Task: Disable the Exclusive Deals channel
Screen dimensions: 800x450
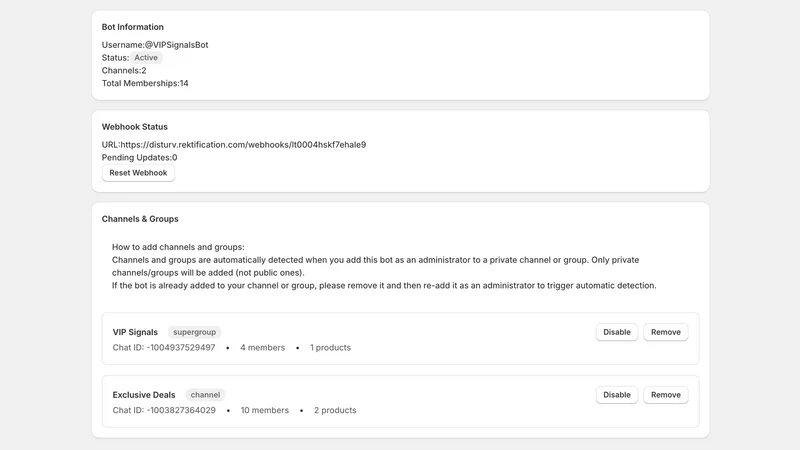Action: click(x=617, y=395)
